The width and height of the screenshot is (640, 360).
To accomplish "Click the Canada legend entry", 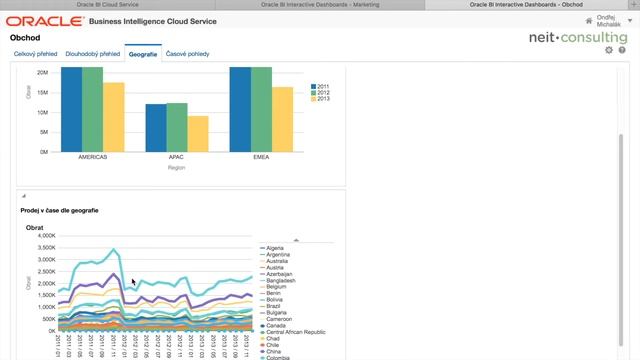I will [273, 326].
